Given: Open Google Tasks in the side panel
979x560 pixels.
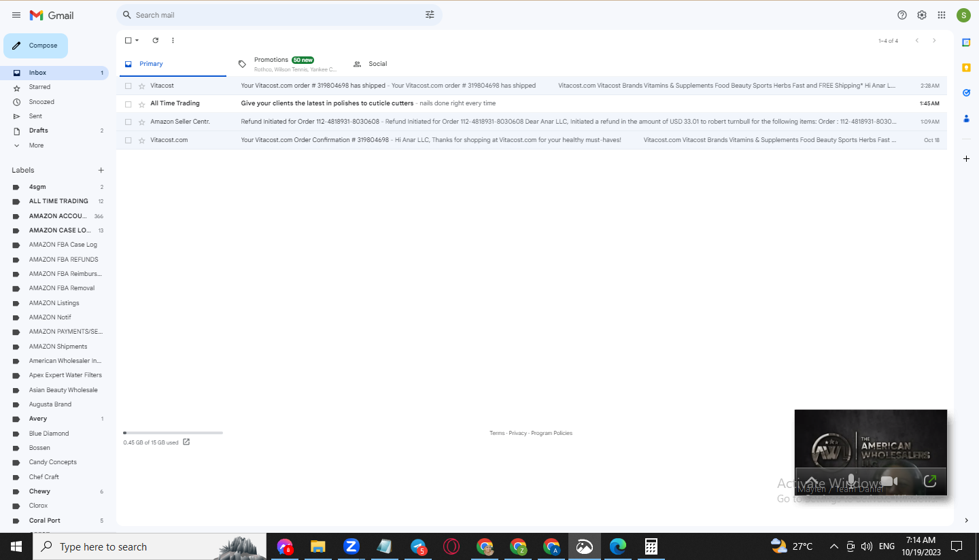Looking at the screenshot, I should 966,92.
